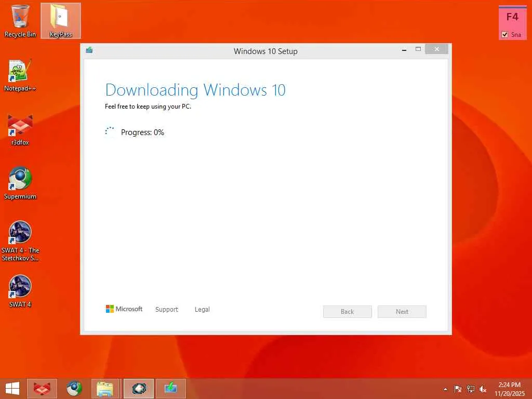Click 'Feel free to keep using your PC.'

coord(148,107)
